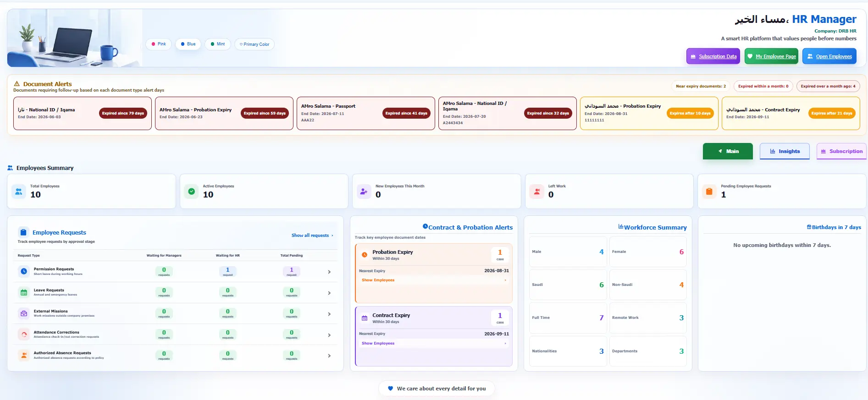The width and height of the screenshot is (868, 400).
Task: Click the Workforce Summary chart icon
Action: [620, 227]
